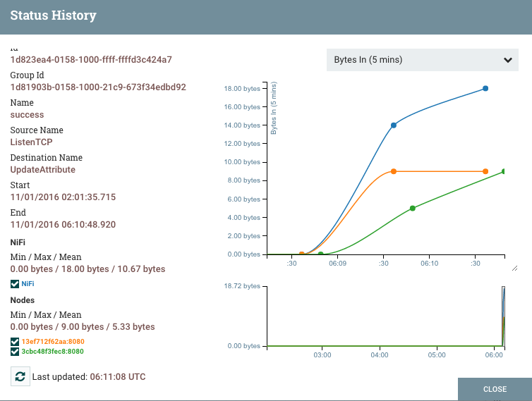Viewport: 532px width, 401px height.
Task: Click the second orange point at 9 bytes
Action: (485, 171)
